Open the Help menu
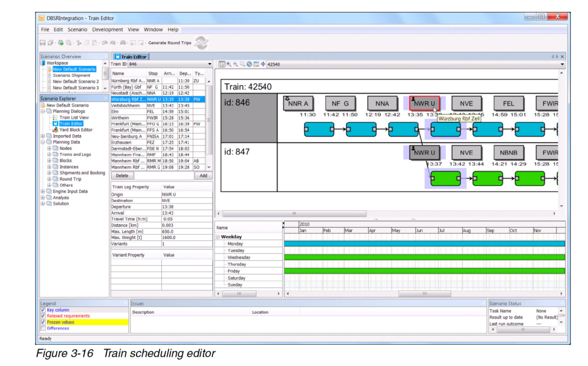Image resolution: width=588 pixels, height=366 pixels. pos(173,29)
